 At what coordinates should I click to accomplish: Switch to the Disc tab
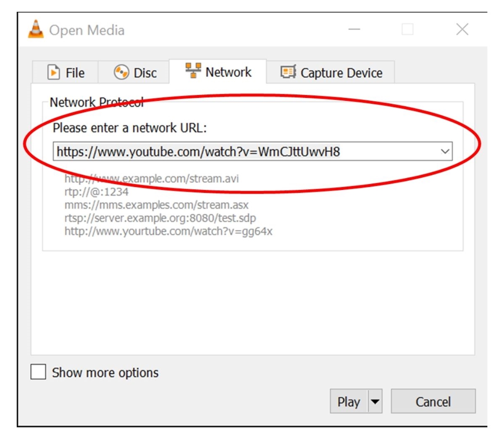[134, 72]
